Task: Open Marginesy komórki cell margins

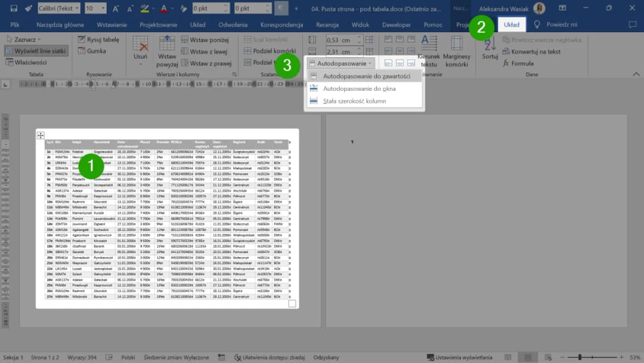Action: tap(456, 50)
